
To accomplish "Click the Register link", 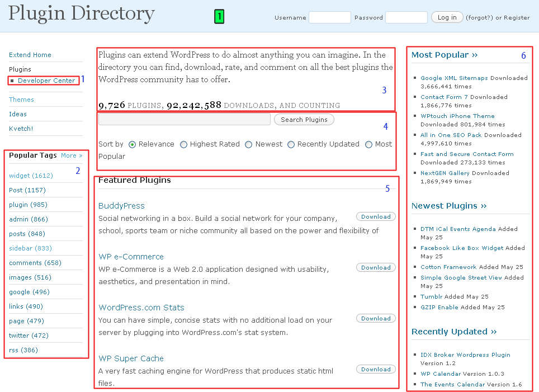I will point(517,17).
